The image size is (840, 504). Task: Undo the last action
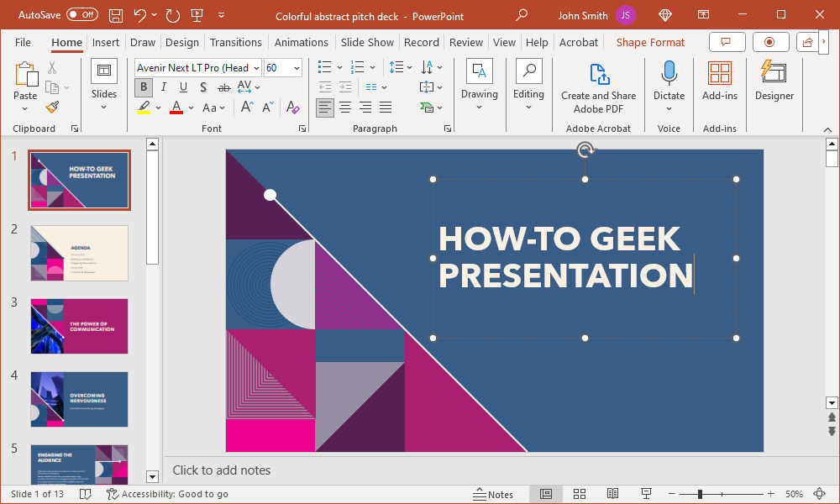click(x=139, y=14)
